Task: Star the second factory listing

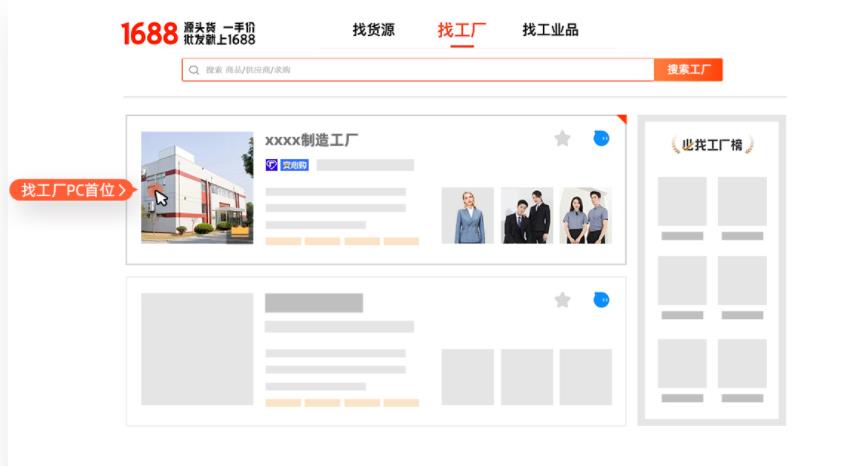Action: (x=562, y=300)
